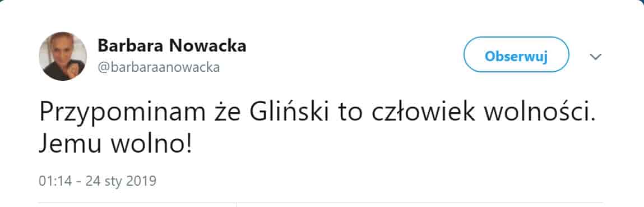Expand the tweet options chevron menu
Viewport: 644px width, 207px height.
(x=596, y=56)
